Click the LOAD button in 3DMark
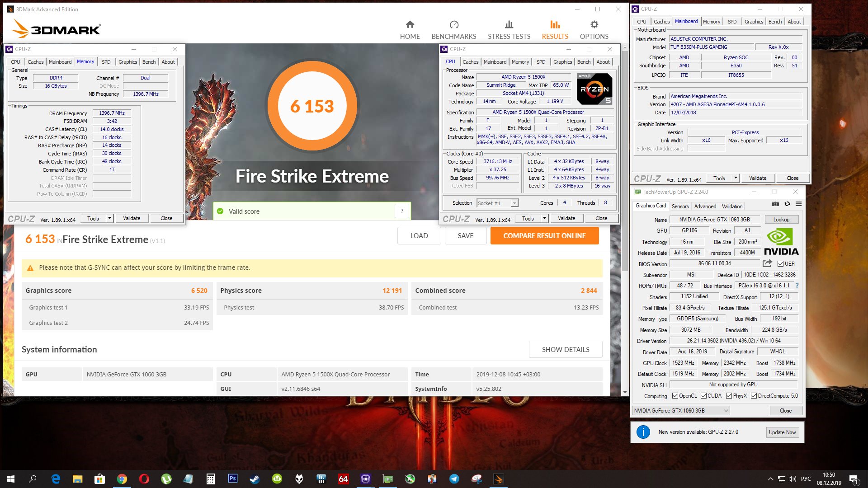 [419, 235]
